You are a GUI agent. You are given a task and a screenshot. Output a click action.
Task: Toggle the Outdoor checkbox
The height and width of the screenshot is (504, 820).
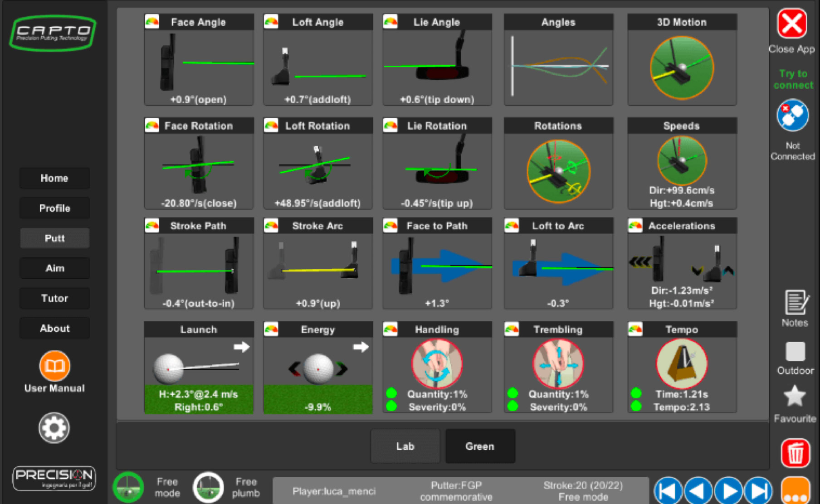795,352
